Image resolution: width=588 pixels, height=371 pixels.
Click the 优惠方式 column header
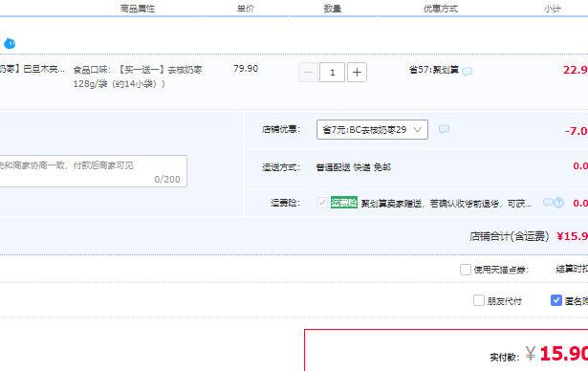[441, 9]
